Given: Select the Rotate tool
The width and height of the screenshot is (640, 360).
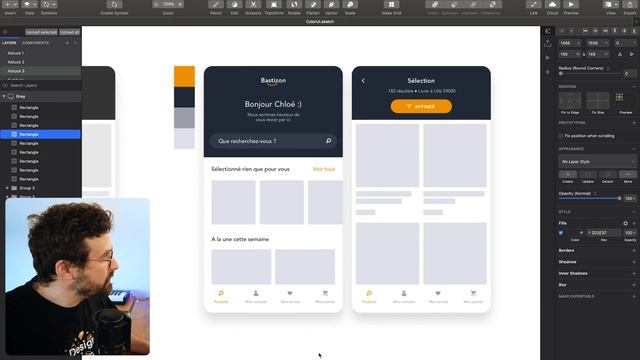Looking at the screenshot, I should [x=294, y=5].
